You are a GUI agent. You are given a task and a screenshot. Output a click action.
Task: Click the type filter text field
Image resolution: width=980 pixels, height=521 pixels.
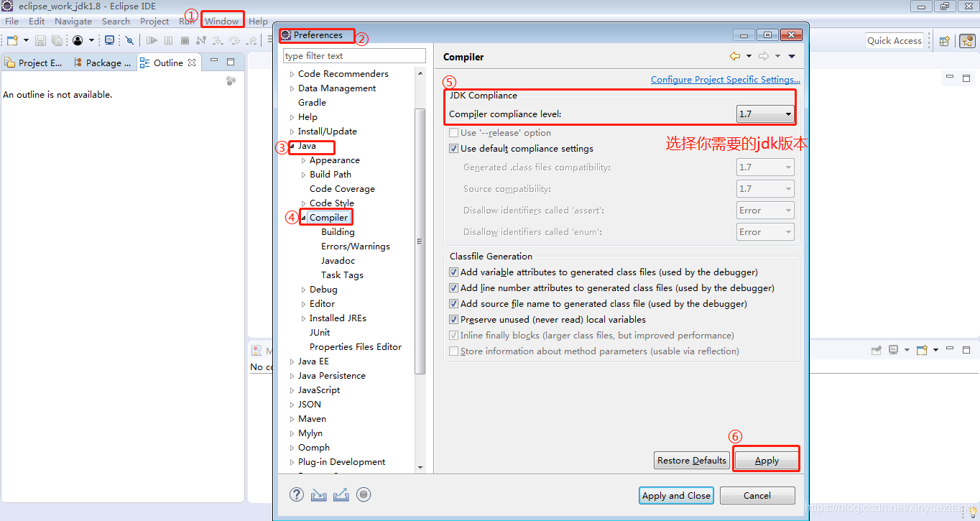[x=354, y=56]
